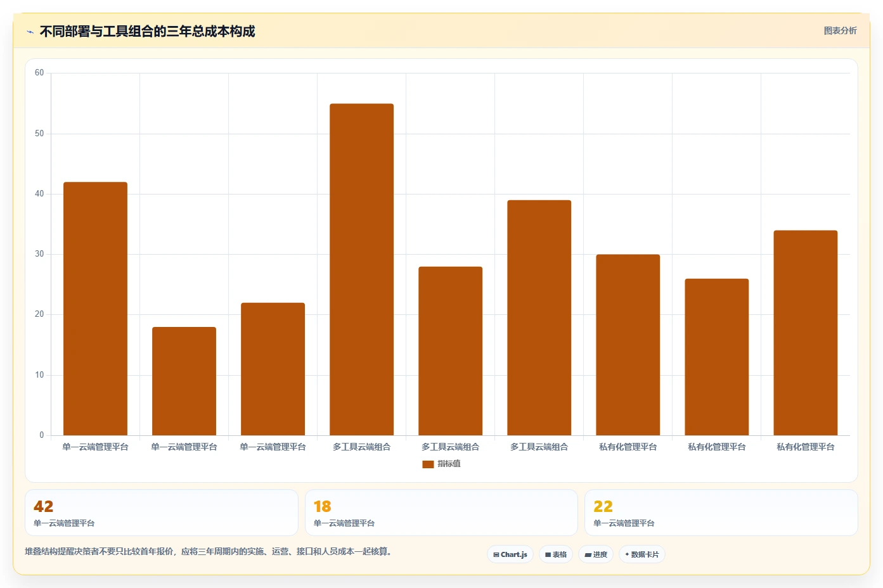Toggle the 指标值 legend entry
Viewport: 883px width, 588px height.
click(x=442, y=464)
